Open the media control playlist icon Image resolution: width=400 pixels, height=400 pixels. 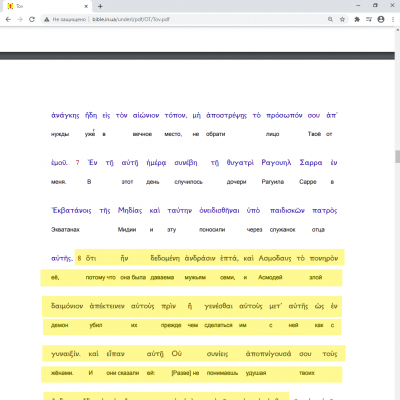(x=369, y=19)
